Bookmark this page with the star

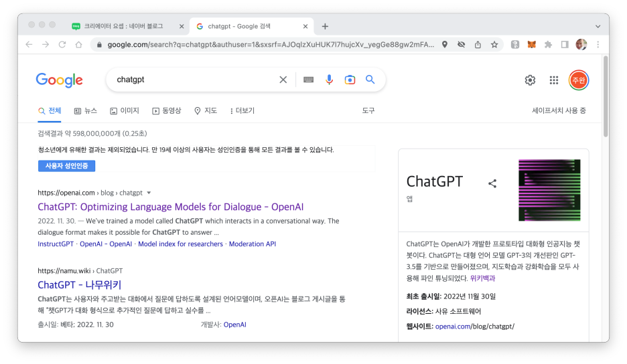click(x=494, y=45)
